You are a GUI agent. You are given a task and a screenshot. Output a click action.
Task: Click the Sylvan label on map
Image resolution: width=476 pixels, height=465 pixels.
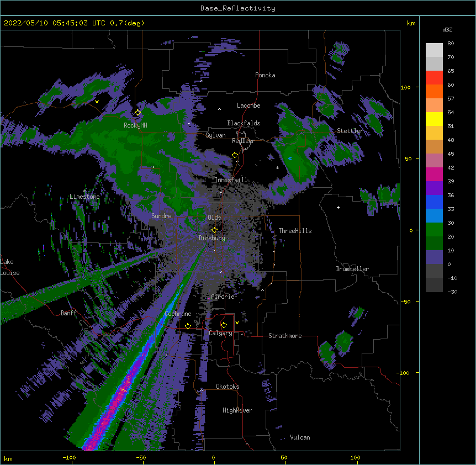pyautogui.click(x=215, y=135)
